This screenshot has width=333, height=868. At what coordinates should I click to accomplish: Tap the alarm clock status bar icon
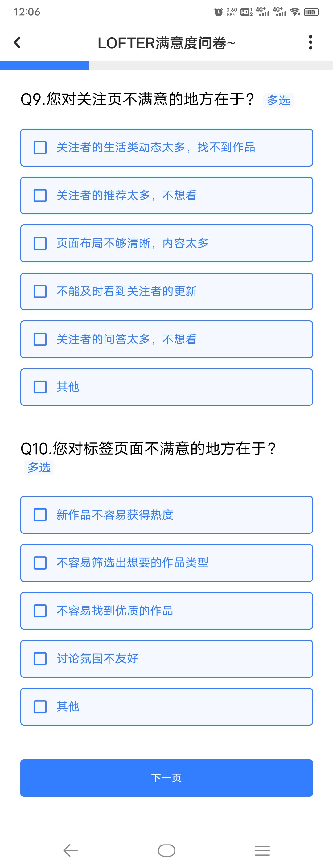click(x=218, y=12)
